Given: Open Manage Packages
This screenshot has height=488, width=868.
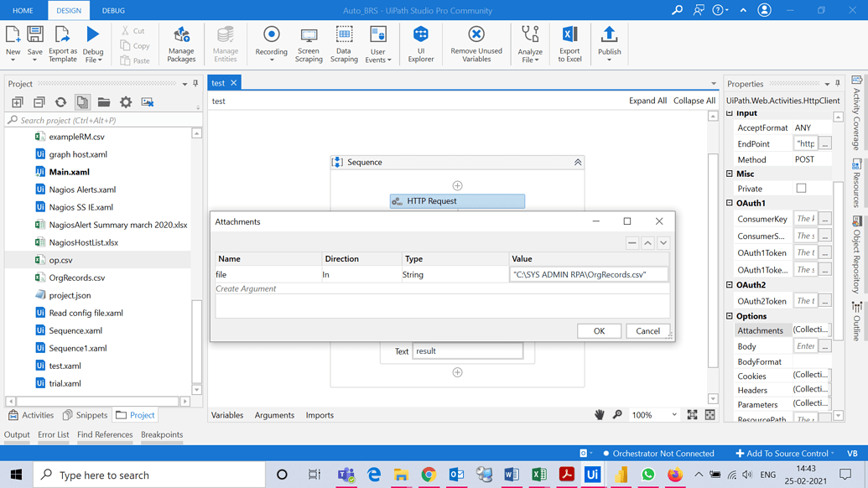Looking at the screenshot, I should point(181,44).
